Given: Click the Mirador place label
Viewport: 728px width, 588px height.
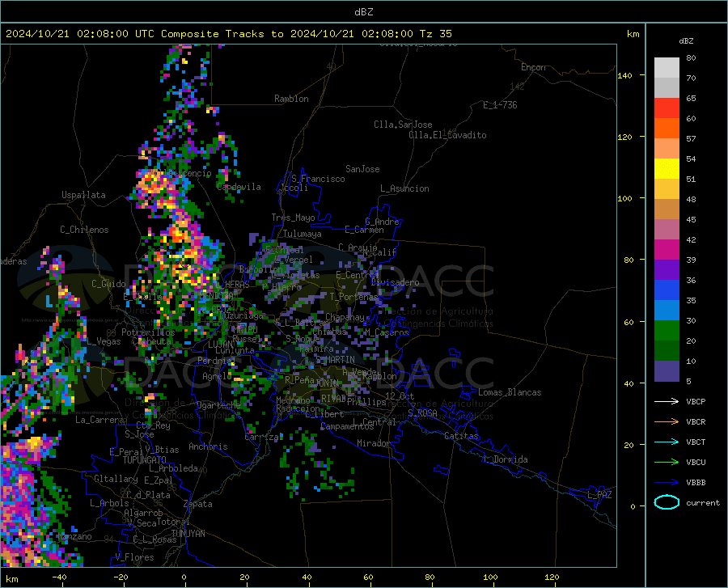Looking at the screenshot, I should (x=373, y=443).
